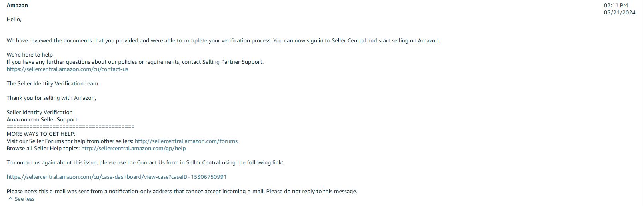This screenshot has width=644, height=206.
Task: Click the Amazon.com Seller Support signature line
Action: coord(42,119)
